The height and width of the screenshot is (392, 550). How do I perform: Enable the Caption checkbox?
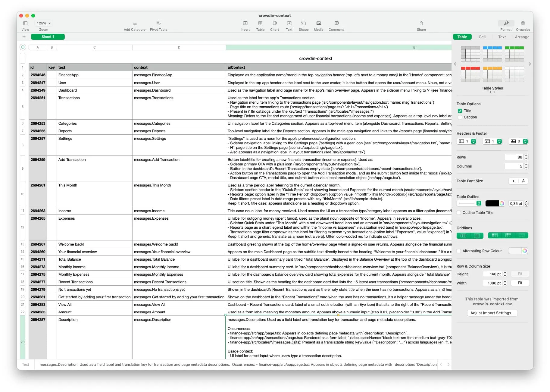[460, 117]
